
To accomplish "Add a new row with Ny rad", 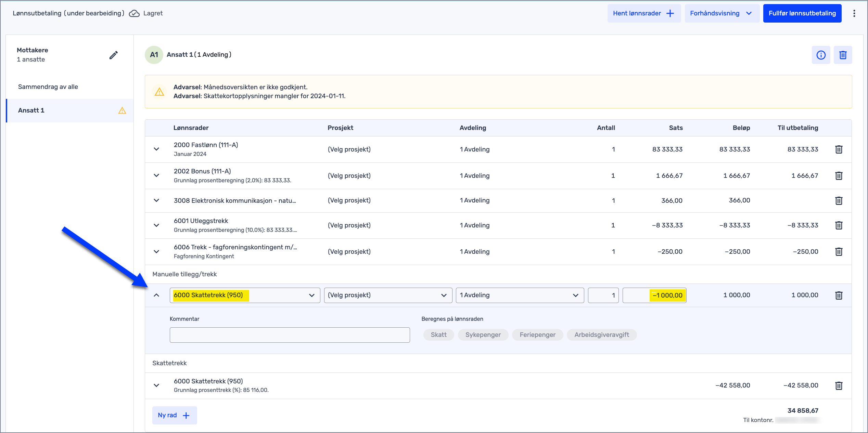I will point(174,415).
